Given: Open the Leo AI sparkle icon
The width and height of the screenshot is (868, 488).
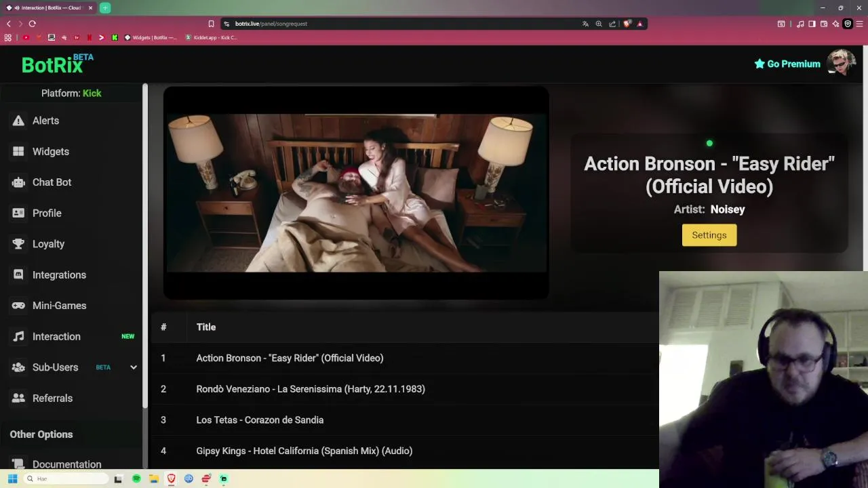Looking at the screenshot, I should tap(835, 24).
